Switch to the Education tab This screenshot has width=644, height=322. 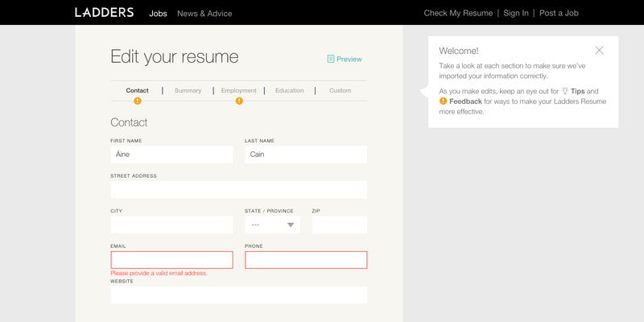click(290, 90)
